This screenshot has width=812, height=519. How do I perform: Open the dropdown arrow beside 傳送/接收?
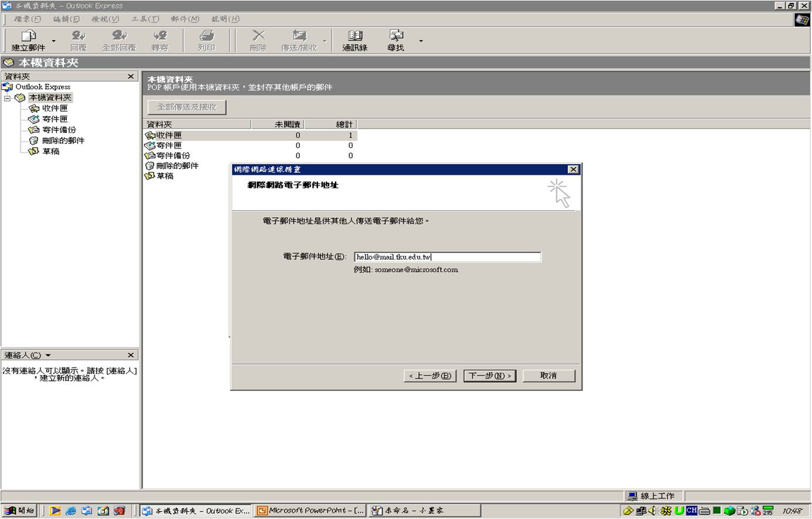(x=324, y=41)
